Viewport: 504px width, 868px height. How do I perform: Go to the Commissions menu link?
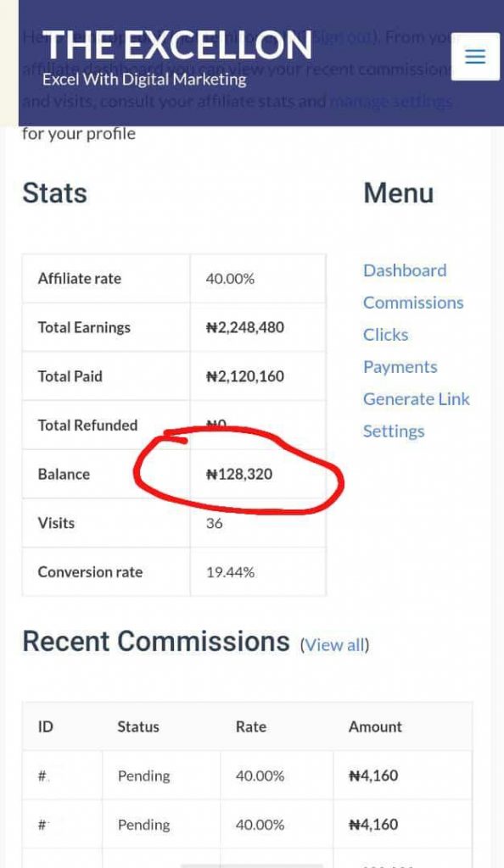click(413, 303)
